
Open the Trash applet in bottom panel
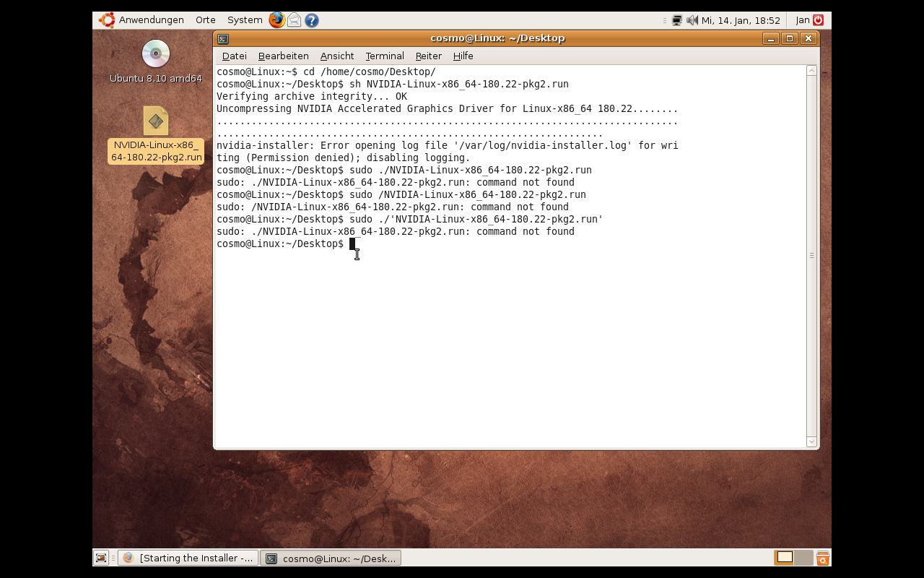[822, 558]
